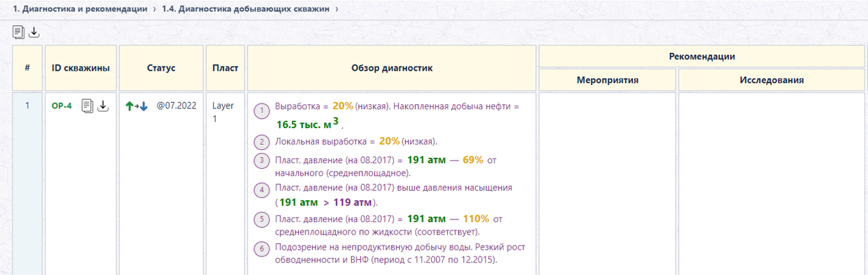This screenshot has width=868, height=275.
Task: Click the 'Исследования' column header
Action: tap(771, 80)
